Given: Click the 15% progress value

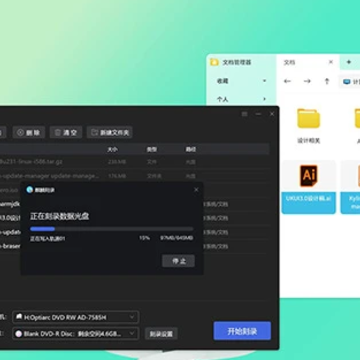Looking at the screenshot, I should tap(144, 238).
